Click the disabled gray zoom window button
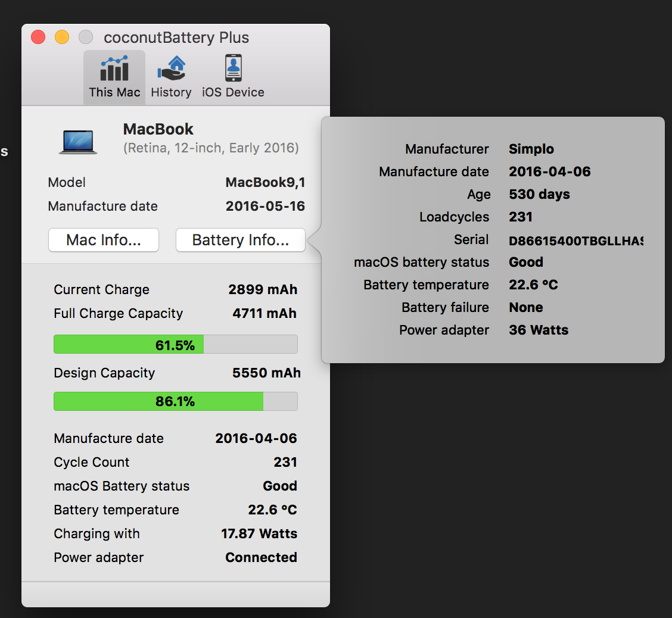Viewport: 672px width, 618px height. [86, 37]
